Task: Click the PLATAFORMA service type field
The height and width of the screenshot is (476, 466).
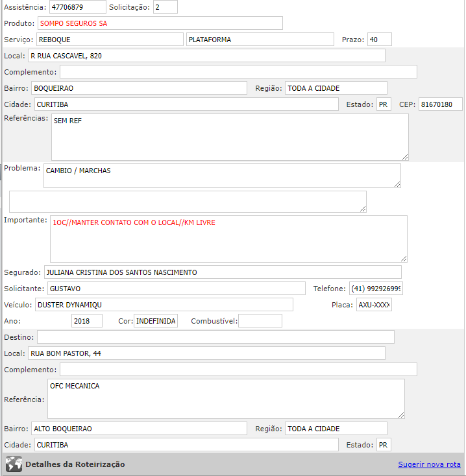Action: coord(260,40)
